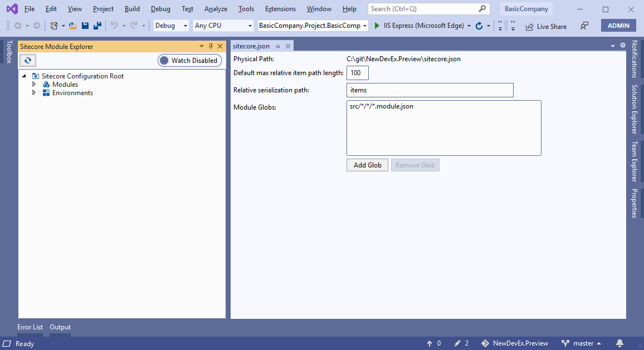Screen dimensions: 644x350
Task: Open the undo history dropdown arrow
Action: tap(124, 26)
